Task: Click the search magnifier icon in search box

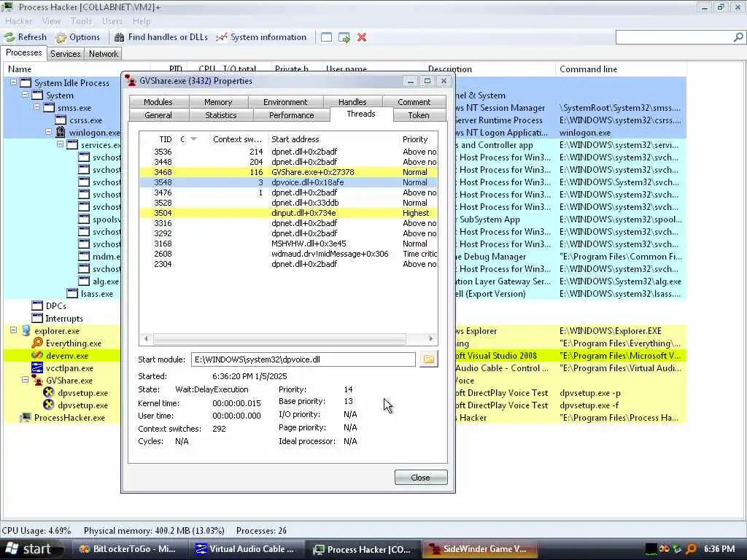Action: pos(738,37)
